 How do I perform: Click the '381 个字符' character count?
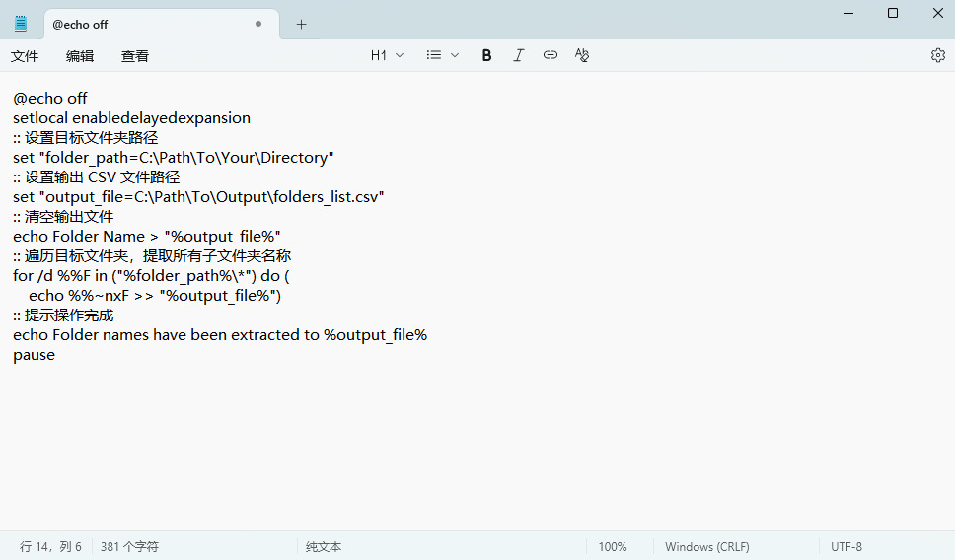(129, 546)
